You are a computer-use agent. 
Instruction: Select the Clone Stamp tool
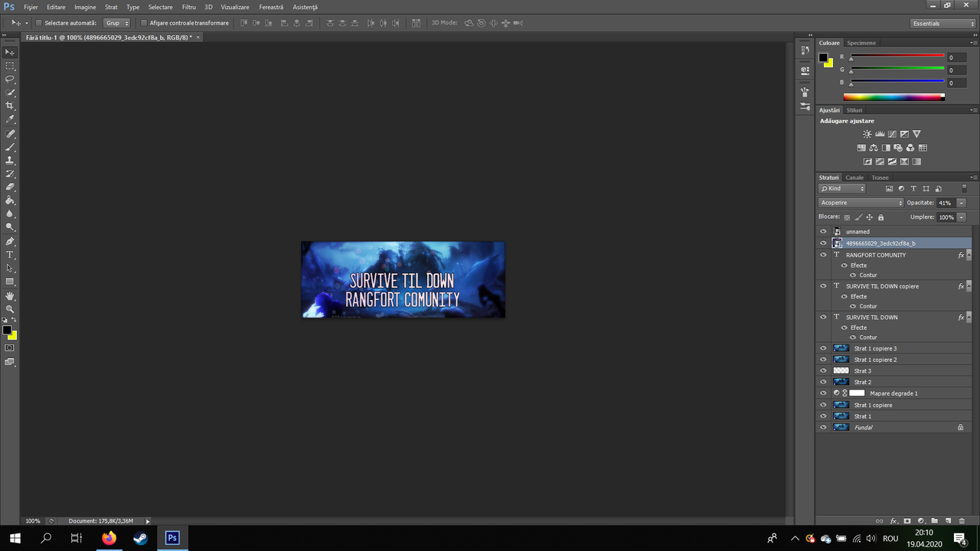pyautogui.click(x=11, y=161)
